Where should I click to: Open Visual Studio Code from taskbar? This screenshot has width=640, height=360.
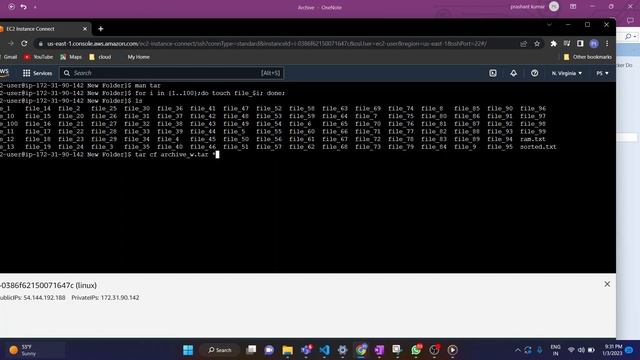(x=324, y=350)
